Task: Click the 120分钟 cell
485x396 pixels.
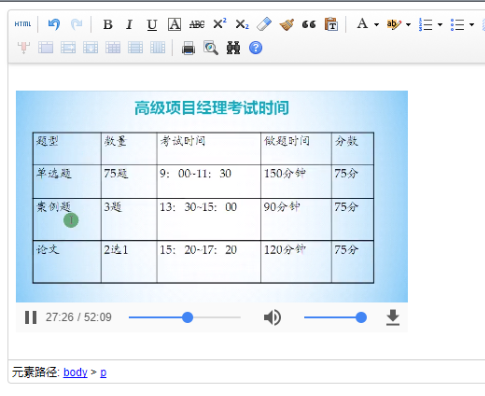Action: point(296,262)
